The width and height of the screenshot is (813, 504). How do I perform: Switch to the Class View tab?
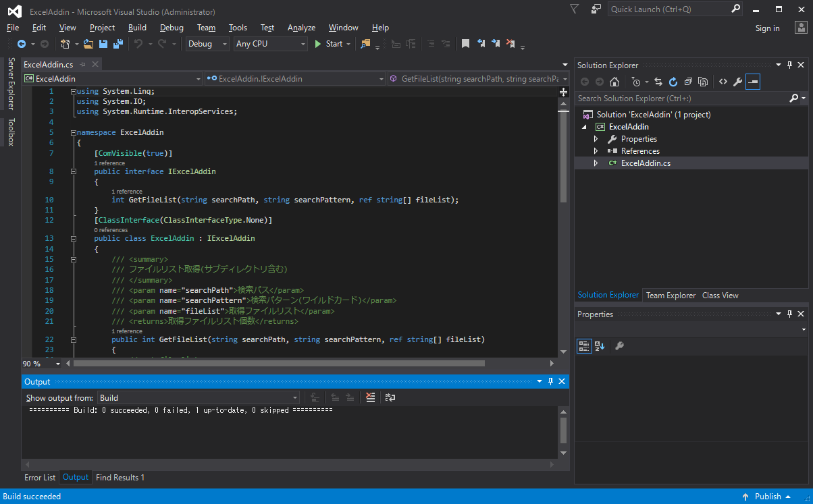tap(720, 295)
